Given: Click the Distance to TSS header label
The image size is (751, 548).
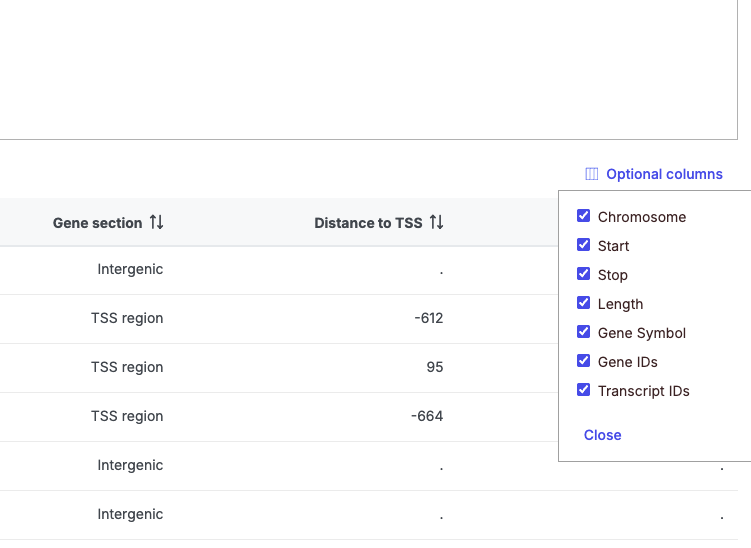Looking at the screenshot, I should coord(368,223).
